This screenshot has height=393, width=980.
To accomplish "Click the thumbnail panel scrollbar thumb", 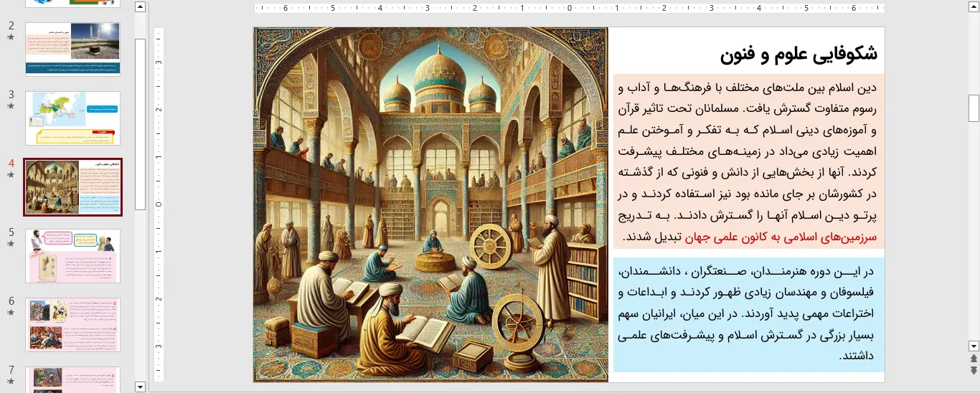I will click(141, 122).
